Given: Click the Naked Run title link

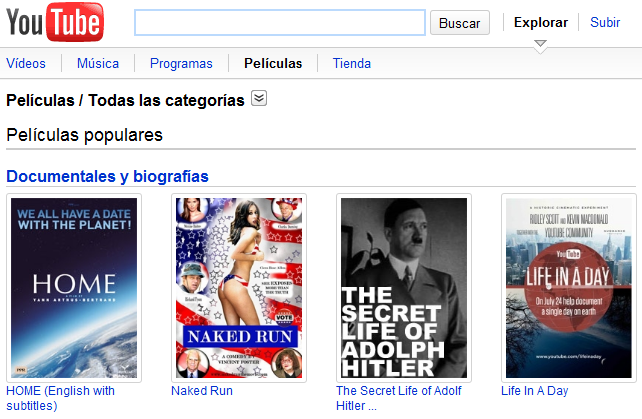Looking at the screenshot, I should coord(202,391).
